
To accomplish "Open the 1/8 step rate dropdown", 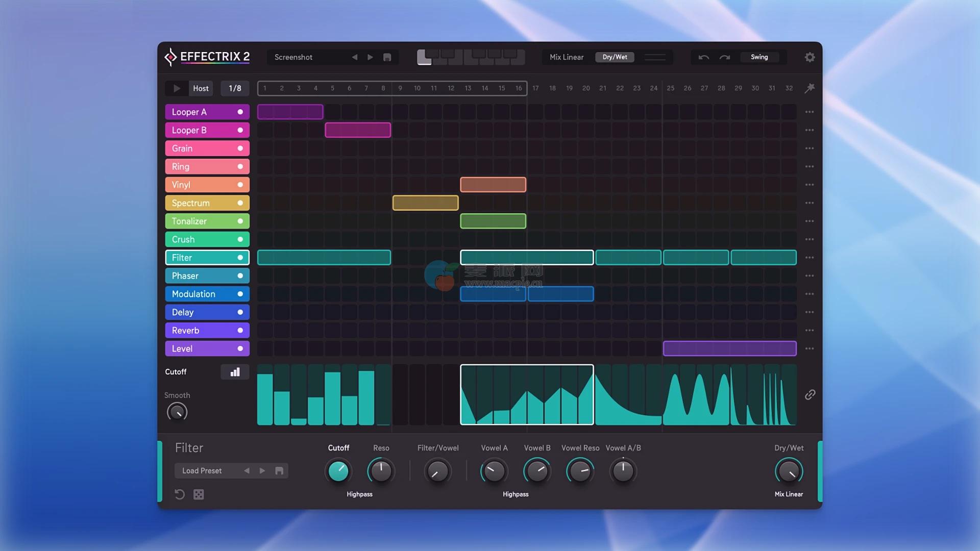I will click(x=235, y=88).
